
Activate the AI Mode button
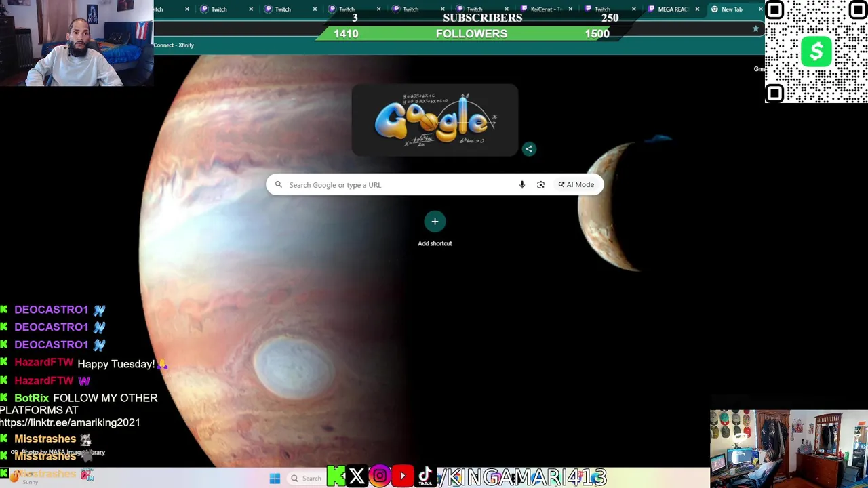point(576,184)
